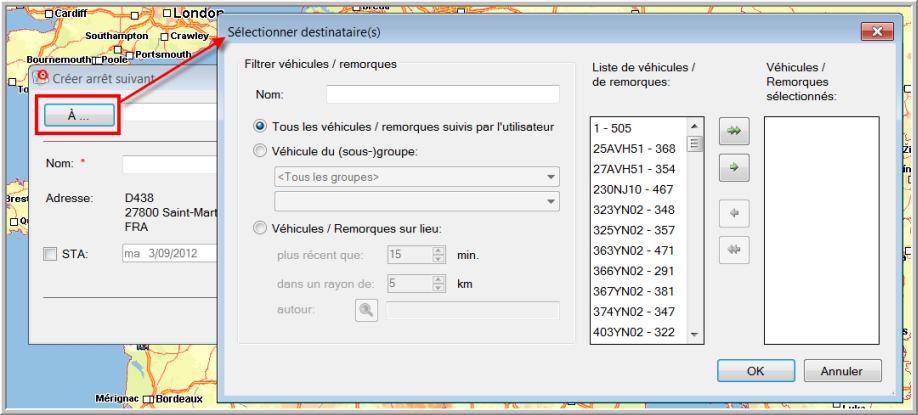
Task: Click the Nom filter text field
Action: click(442, 94)
